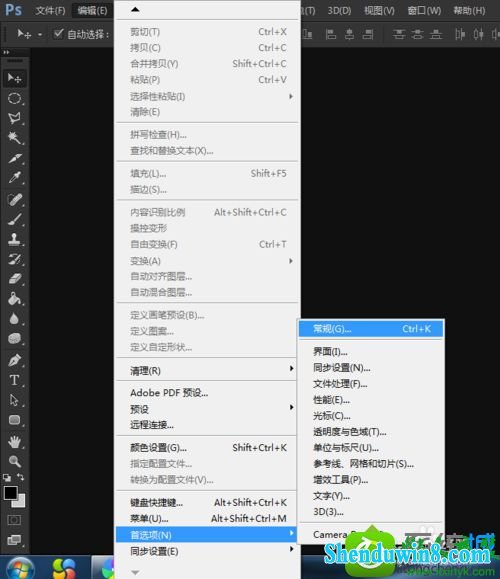500x579 pixels.
Task: Expand the toolbox double-arrow
Action: (x=6, y=52)
